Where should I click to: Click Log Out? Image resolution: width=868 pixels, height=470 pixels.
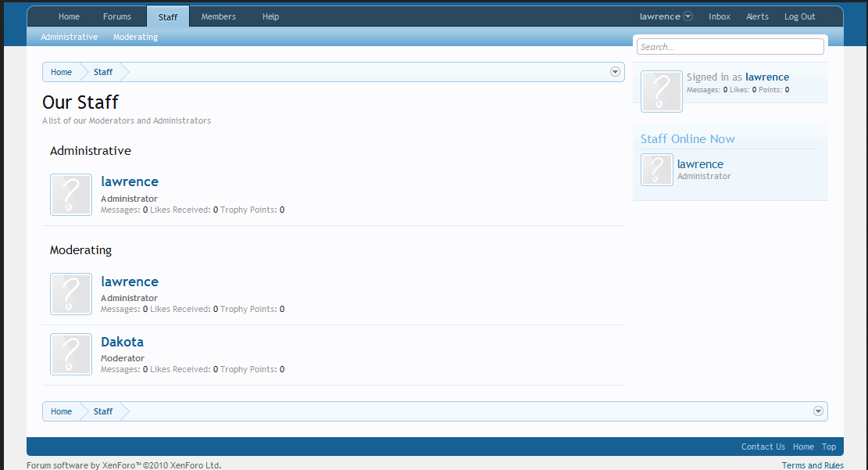(800, 16)
